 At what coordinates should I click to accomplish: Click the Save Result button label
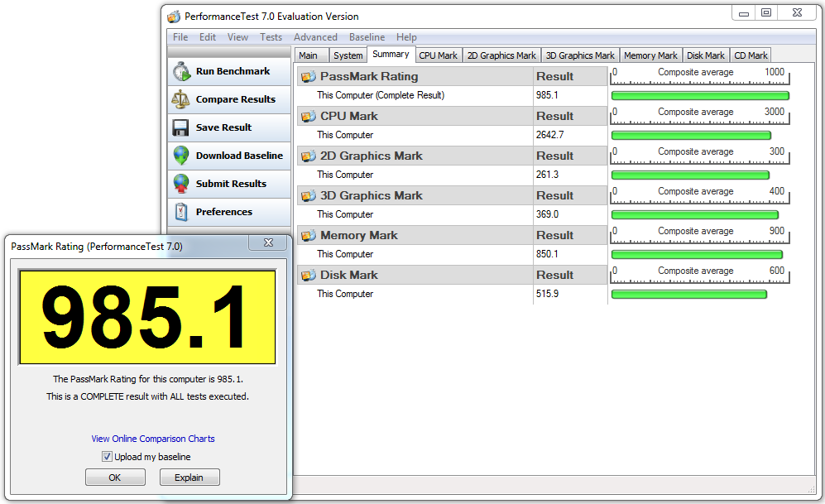point(223,127)
